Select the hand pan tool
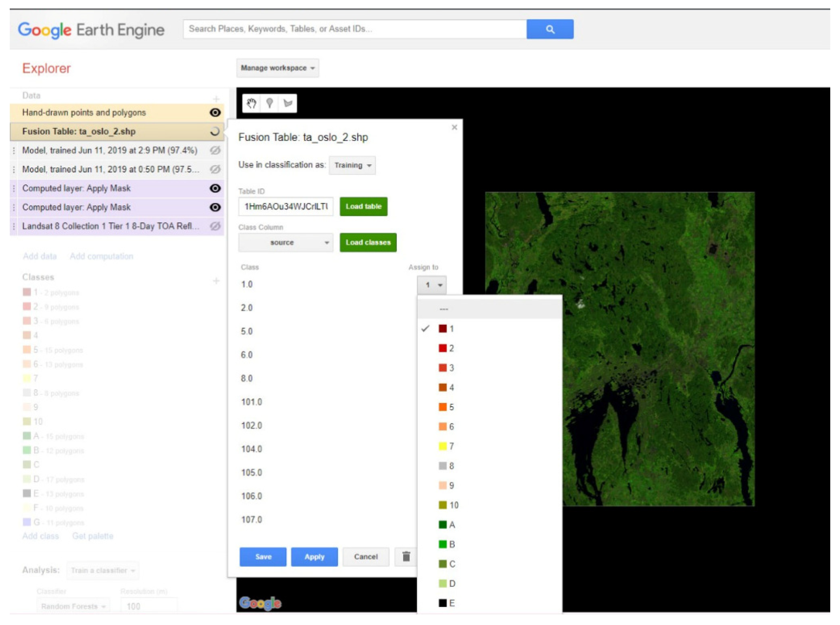Screen dimensions: 840x625 pos(251,103)
